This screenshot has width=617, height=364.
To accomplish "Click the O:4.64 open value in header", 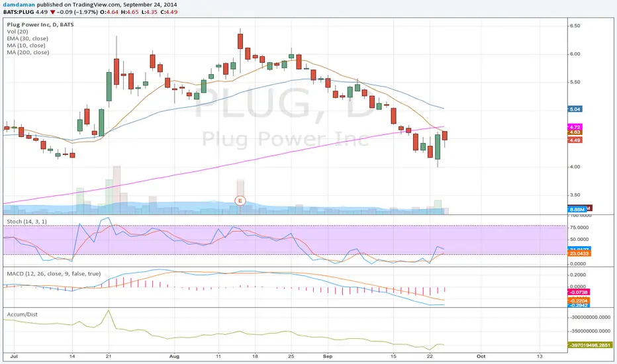I will coord(109,12).
